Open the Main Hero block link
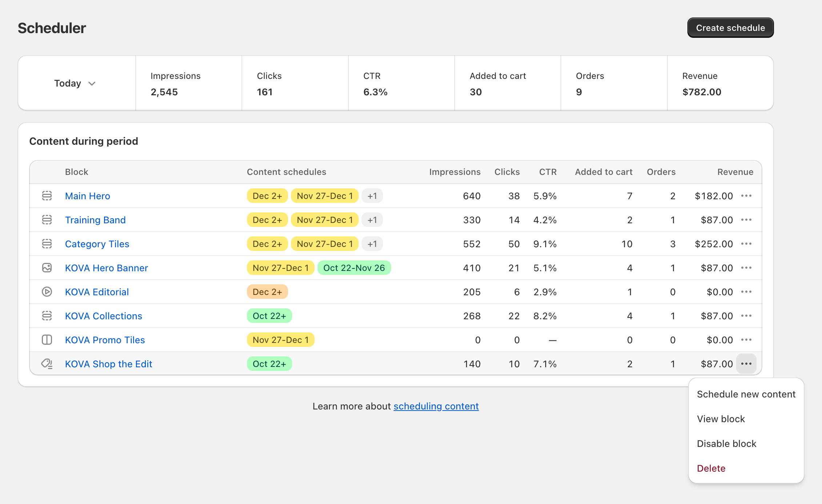Screen dimensions: 822x504 88,196
